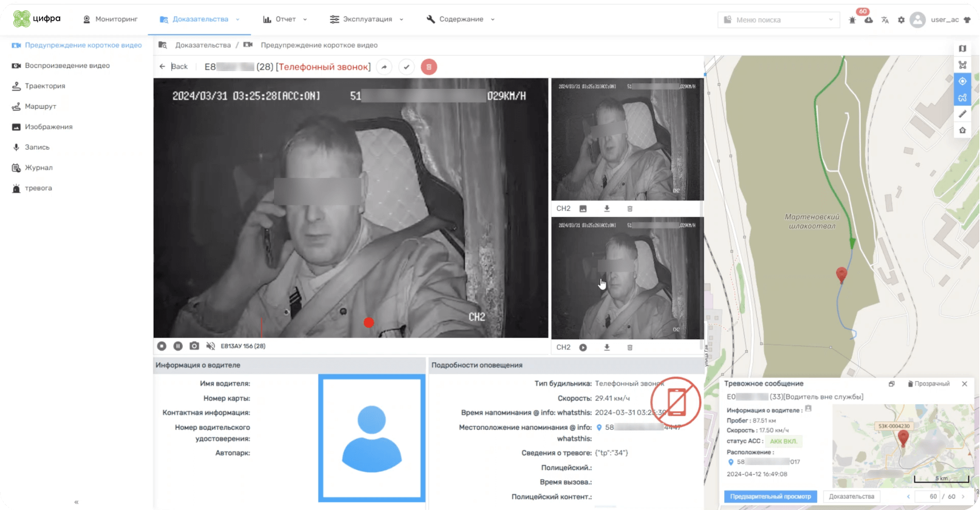Toggle Прозрачный on the alarm popup
Viewport: 980px width, 510px height.
pos(928,384)
